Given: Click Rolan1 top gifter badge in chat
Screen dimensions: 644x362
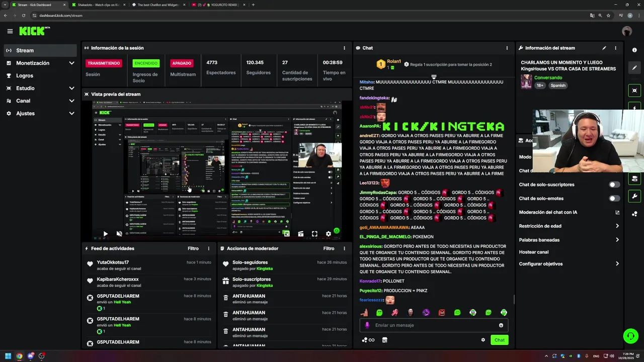Looking at the screenshot, I should point(389,64).
